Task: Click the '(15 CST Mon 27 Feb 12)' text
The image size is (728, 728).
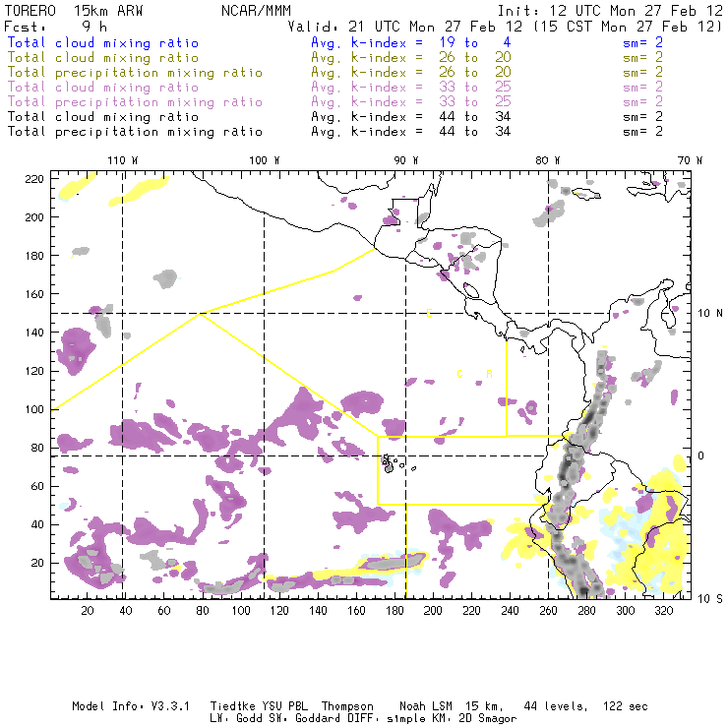Action: [628, 27]
